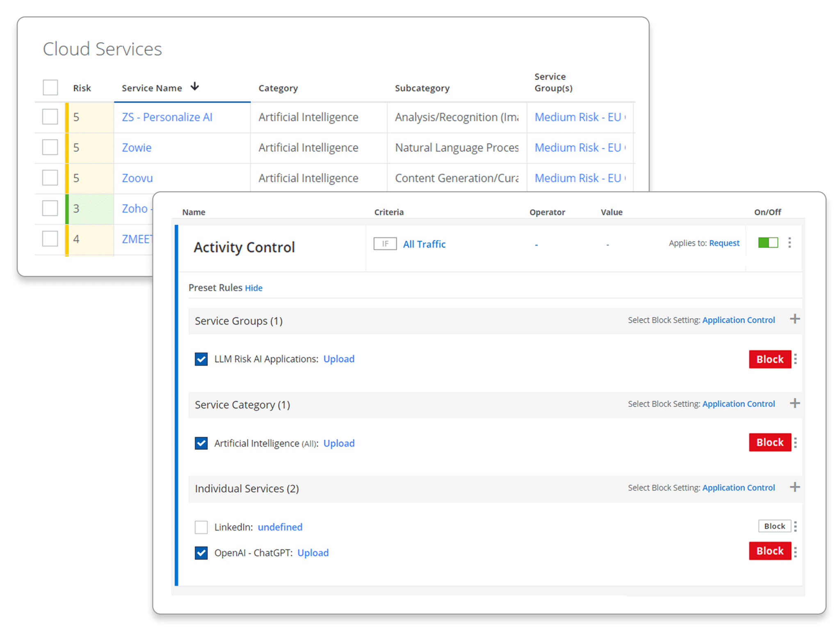840x630 pixels.
Task: Open three-dot menu for Artificial Intelligence rule
Action: (x=795, y=443)
